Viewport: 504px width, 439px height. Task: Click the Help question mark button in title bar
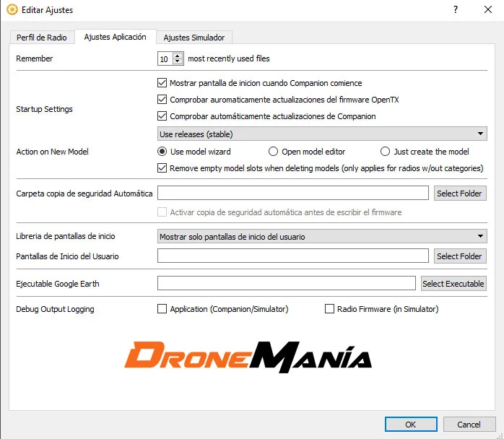456,10
